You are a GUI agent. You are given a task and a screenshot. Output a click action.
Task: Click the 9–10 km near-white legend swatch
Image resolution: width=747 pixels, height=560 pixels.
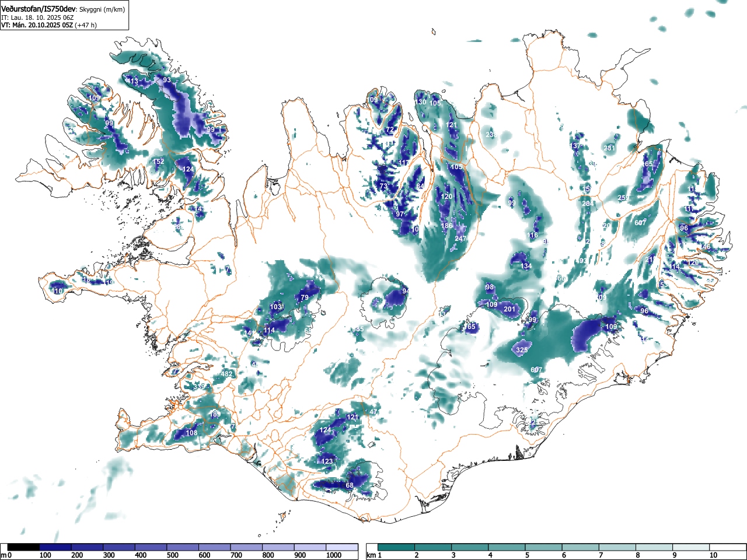click(x=692, y=547)
